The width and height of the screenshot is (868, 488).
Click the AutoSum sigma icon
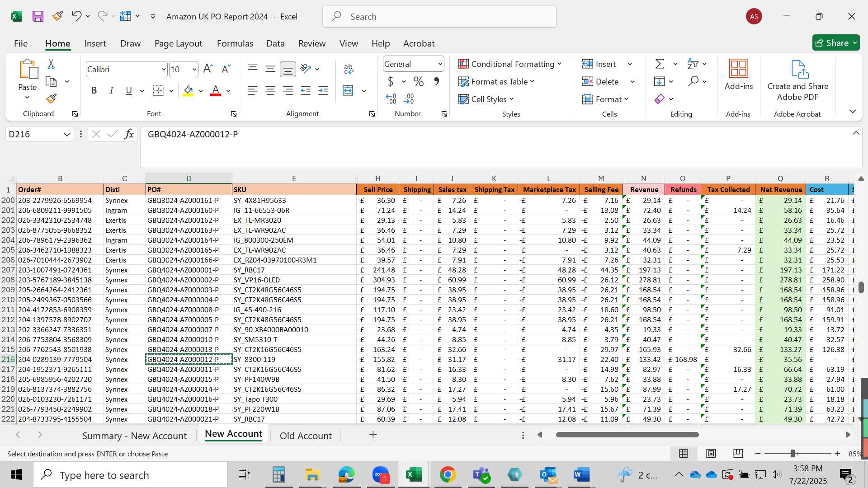[x=660, y=64]
